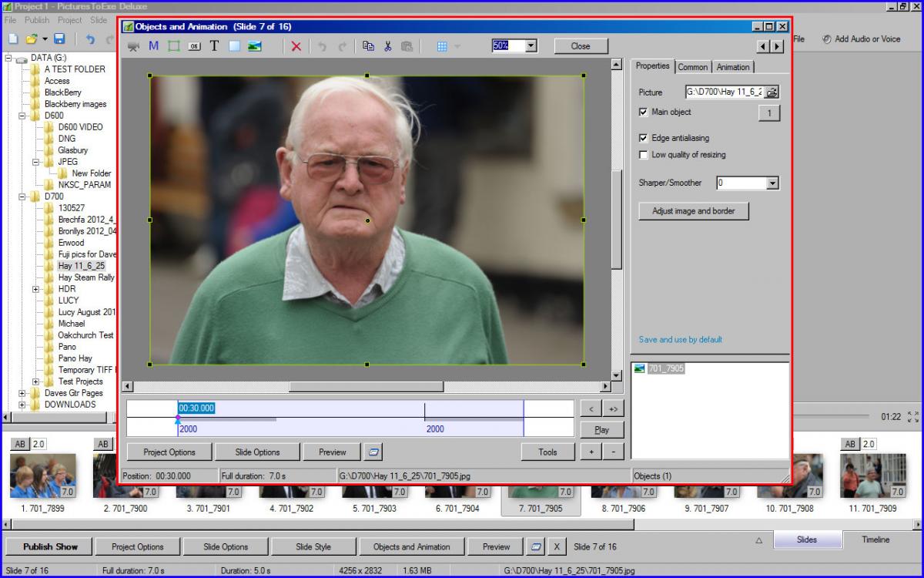Cut the selected object with scissors icon

click(x=388, y=46)
